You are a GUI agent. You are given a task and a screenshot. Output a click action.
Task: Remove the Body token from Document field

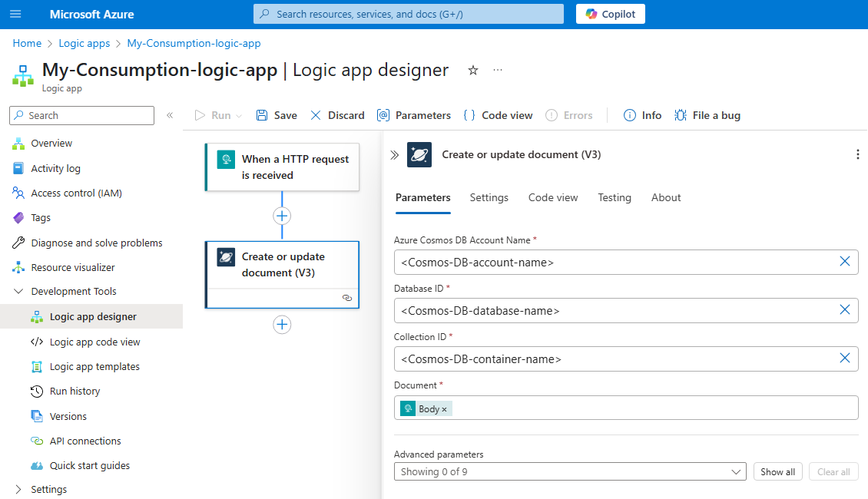(444, 409)
